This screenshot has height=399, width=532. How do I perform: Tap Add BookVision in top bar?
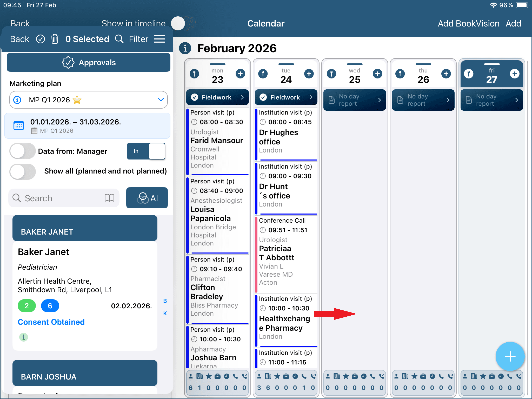[468, 23]
